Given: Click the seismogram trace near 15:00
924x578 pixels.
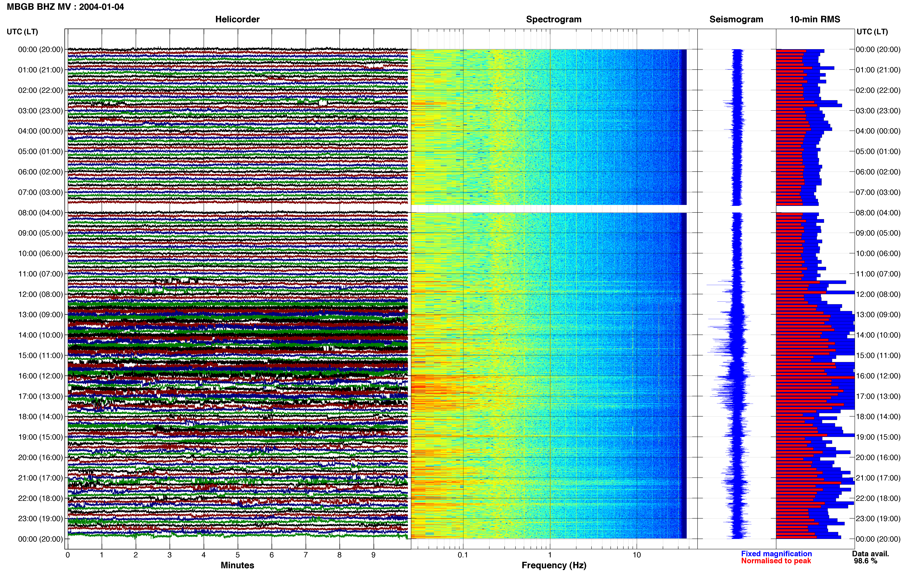Looking at the screenshot, I should point(737,356).
